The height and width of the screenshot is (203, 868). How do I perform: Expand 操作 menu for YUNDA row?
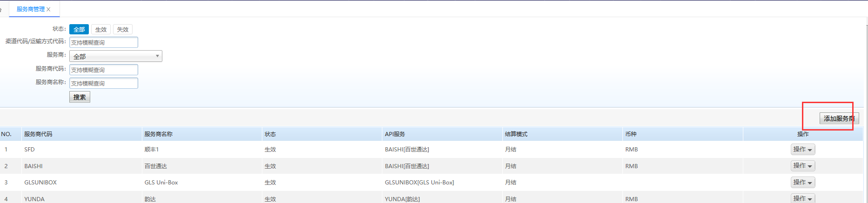(802, 198)
